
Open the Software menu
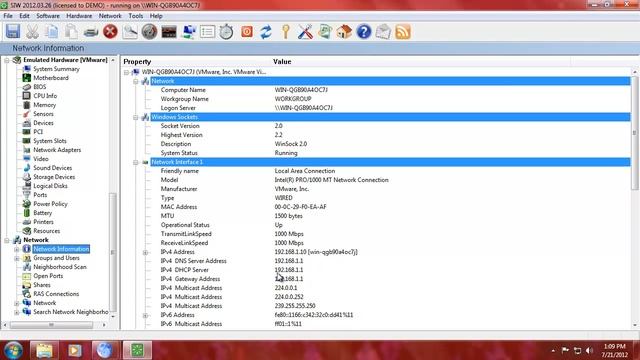coord(48,16)
